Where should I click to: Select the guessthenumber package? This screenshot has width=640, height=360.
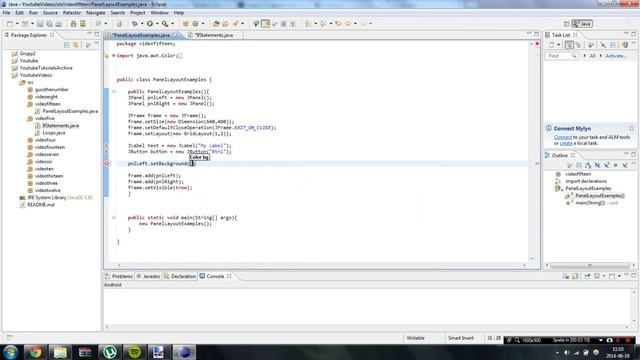(51, 89)
